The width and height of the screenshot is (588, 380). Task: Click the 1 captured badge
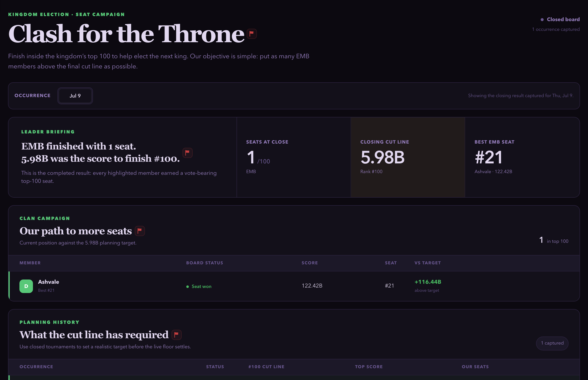click(x=552, y=343)
